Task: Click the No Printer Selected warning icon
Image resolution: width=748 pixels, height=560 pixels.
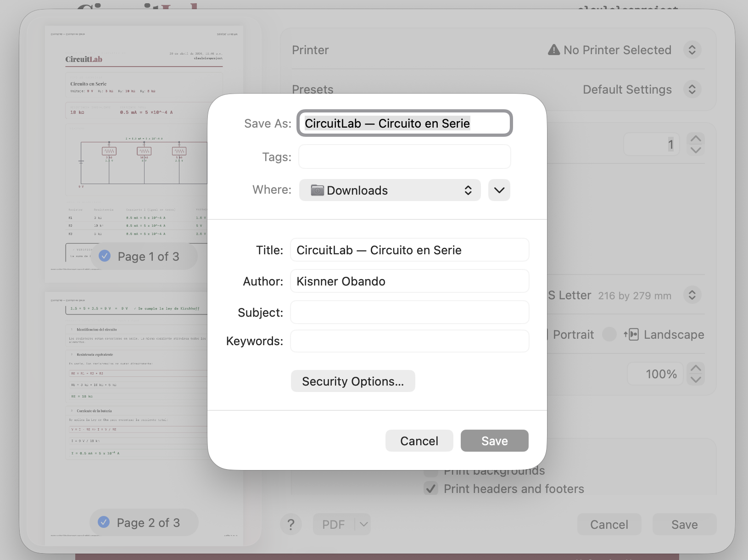Action: click(x=554, y=50)
